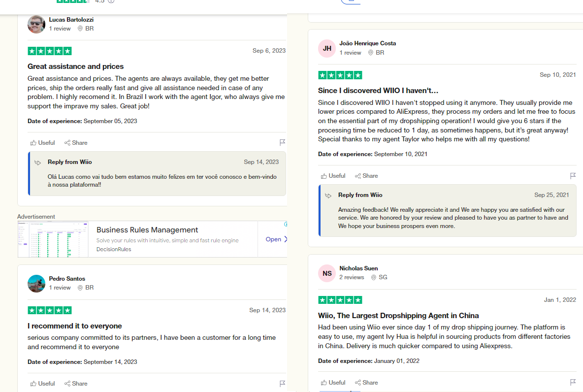Image resolution: width=583 pixels, height=392 pixels.
Task: Click the five-star rating on Pedro Santos's review
Action: pyautogui.click(x=49, y=310)
